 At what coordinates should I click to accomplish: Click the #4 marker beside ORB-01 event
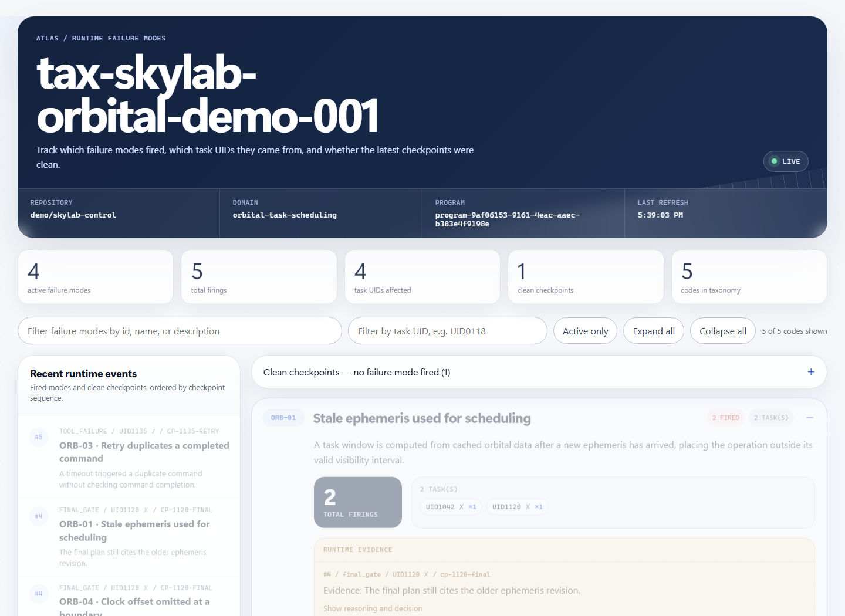coord(39,516)
